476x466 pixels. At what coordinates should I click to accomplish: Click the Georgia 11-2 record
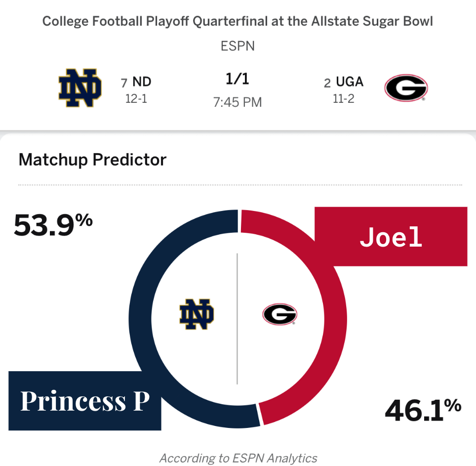pyautogui.click(x=344, y=98)
